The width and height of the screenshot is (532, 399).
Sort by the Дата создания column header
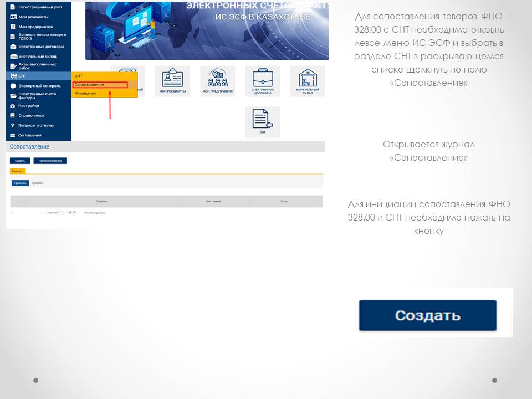click(x=213, y=201)
